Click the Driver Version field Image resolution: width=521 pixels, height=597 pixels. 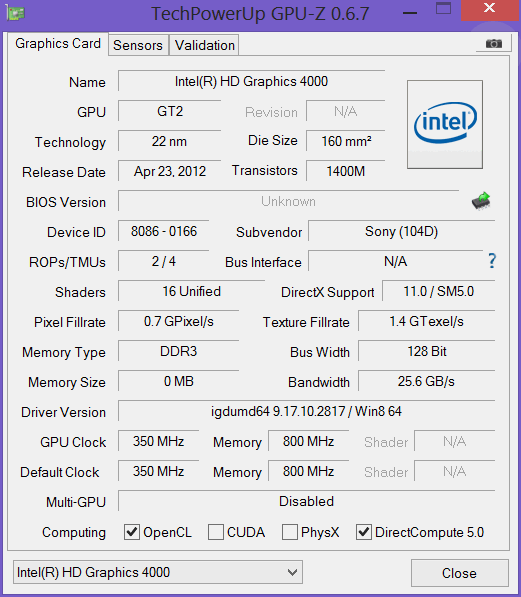coord(307,411)
